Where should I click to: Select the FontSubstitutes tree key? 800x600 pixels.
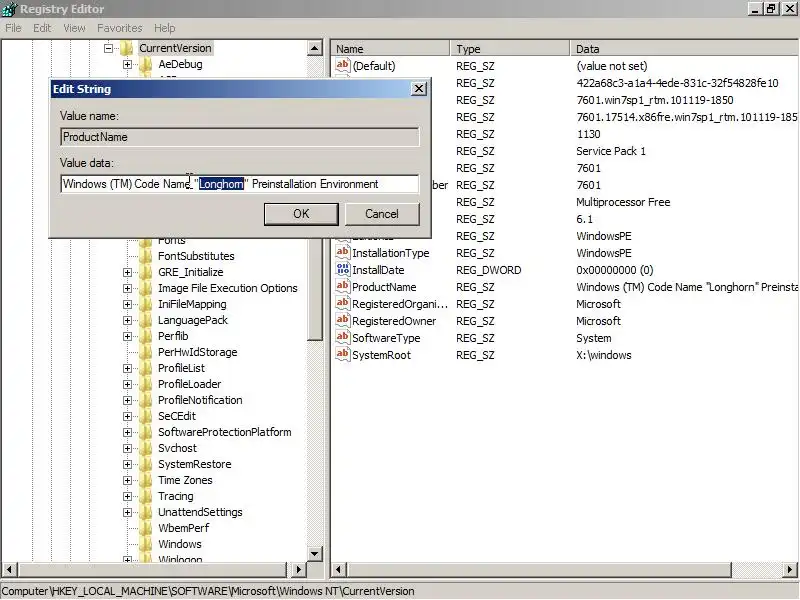196,256
